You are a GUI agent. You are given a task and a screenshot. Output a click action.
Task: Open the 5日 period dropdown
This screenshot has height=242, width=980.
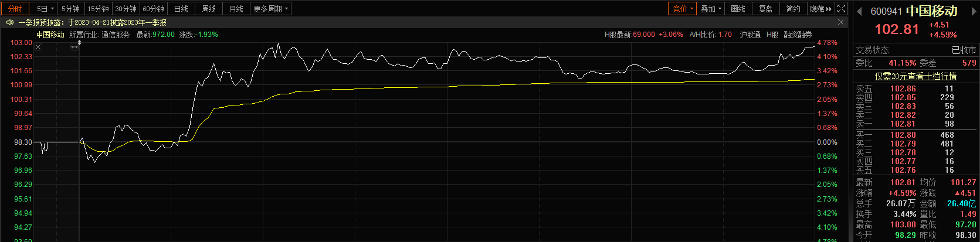tap(45, 9)
